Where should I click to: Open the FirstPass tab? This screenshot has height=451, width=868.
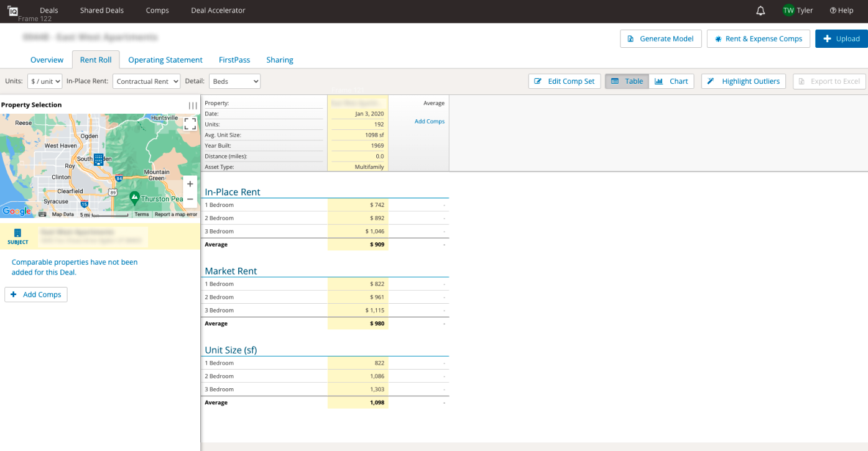tap(234, 60)
